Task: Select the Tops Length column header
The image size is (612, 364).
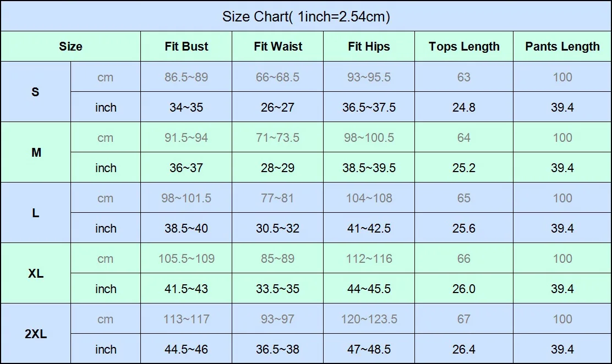Action: [x=464, y=47]
